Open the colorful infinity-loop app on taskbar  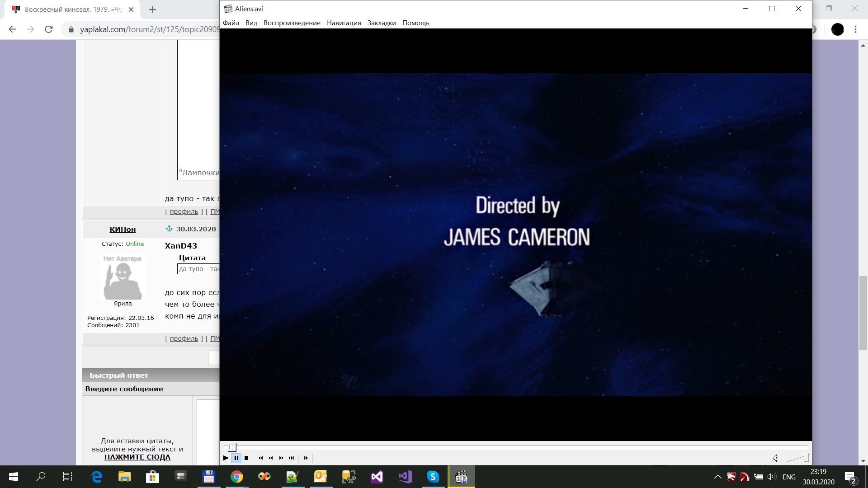click(264, 477)
